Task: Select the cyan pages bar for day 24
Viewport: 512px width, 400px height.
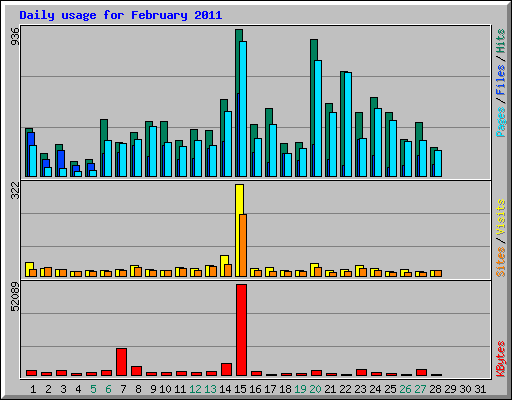Action: point(378,142)
